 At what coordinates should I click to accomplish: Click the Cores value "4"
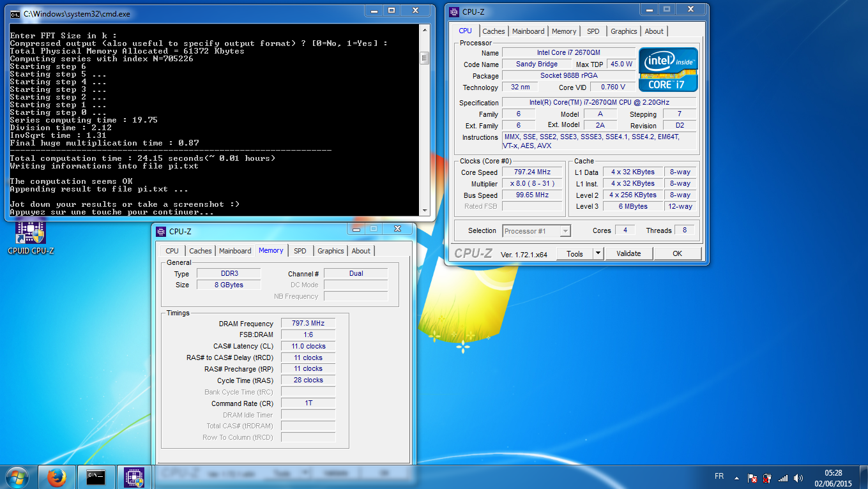click(625, 230)
